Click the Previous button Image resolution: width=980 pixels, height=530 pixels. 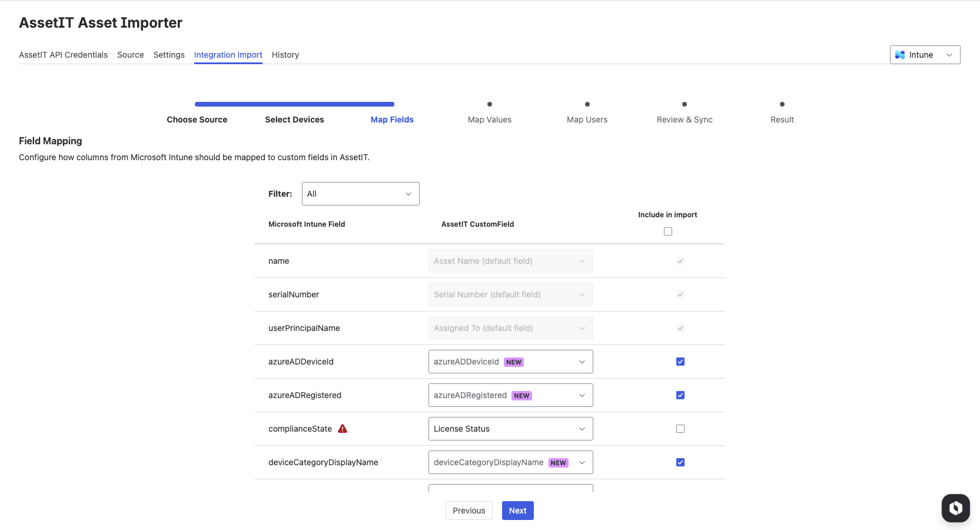pos(469,511)
